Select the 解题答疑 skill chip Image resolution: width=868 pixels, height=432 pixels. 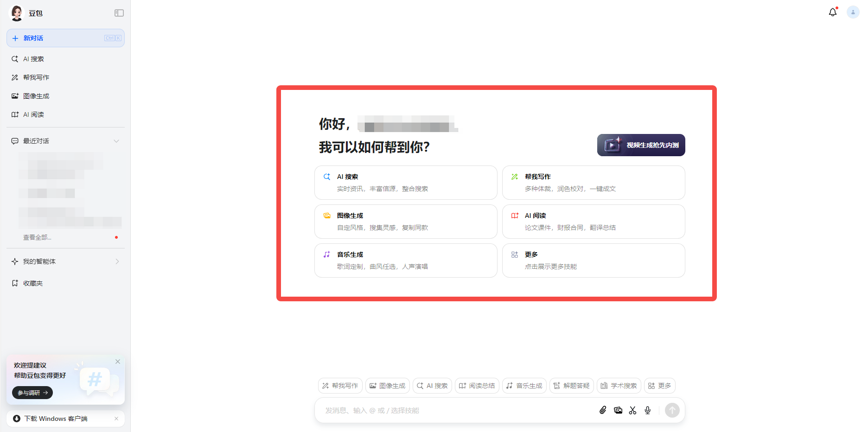pyautogui.click(x=572, y=386)
